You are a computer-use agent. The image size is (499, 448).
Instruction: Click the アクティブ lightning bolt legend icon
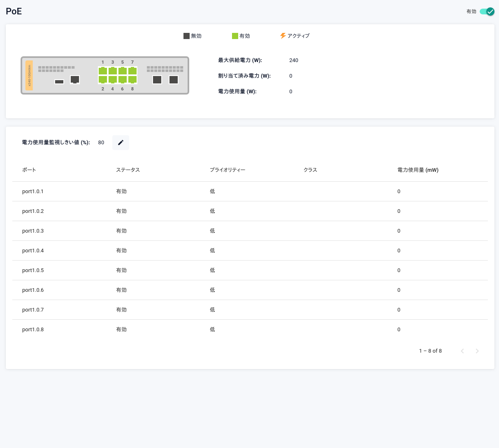tap(283, 36)
